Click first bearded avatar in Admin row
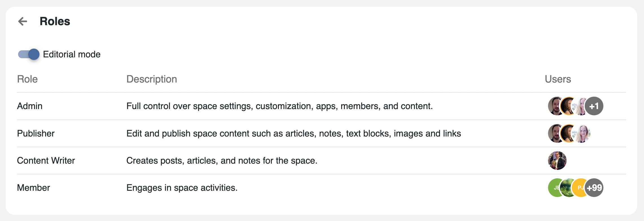The image size is (644, 221). tap(554, 106)
